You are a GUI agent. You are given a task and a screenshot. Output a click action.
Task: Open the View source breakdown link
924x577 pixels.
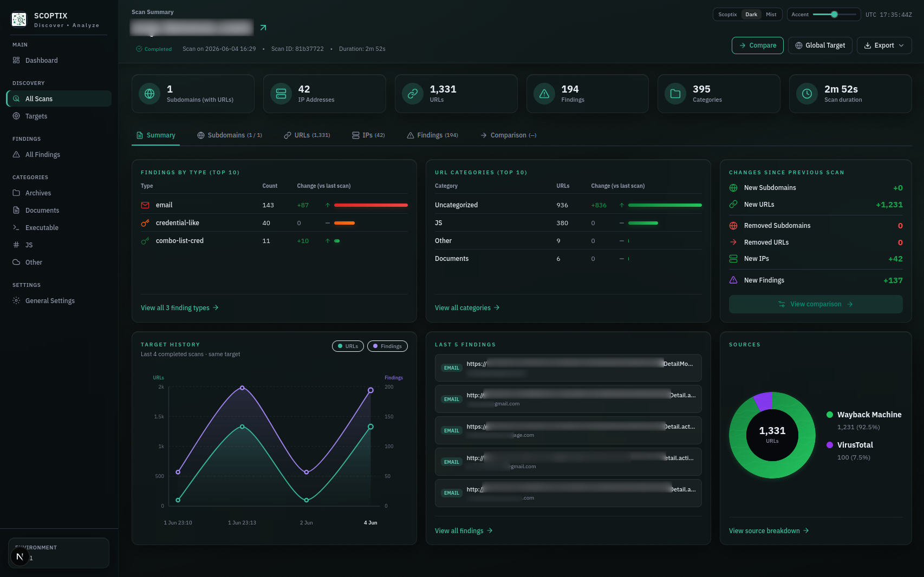[x=769, y=531]
